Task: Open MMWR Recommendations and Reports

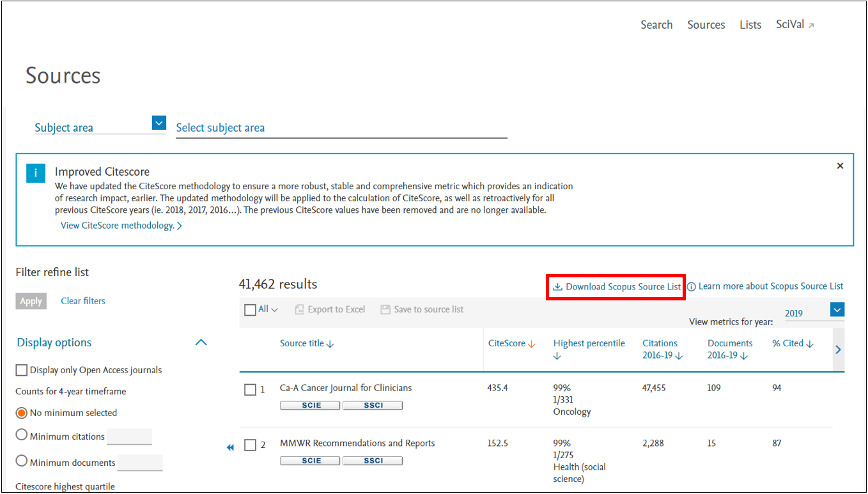Action: pos(357,444)
